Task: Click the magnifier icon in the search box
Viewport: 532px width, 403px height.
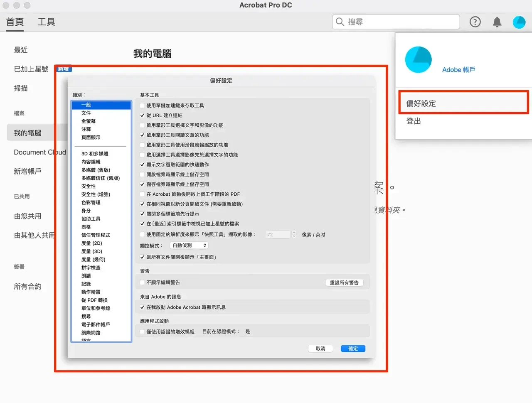Action: click(340, 22)
